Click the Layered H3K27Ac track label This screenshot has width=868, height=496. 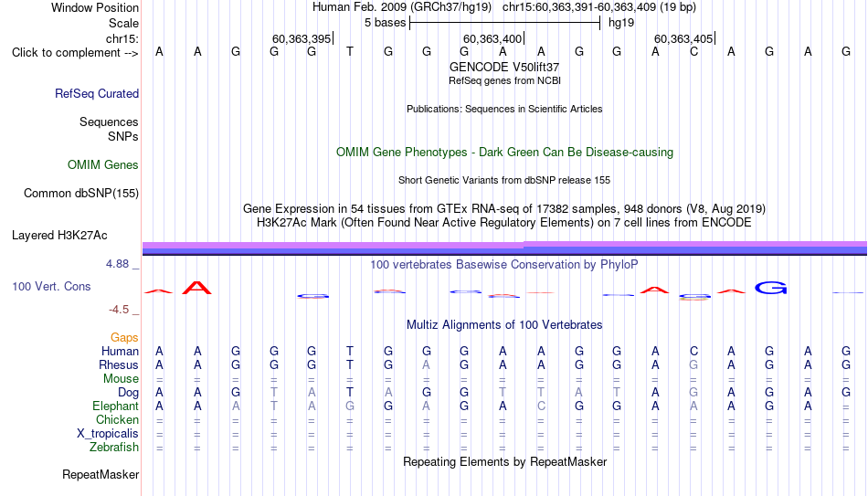(59, 236)
